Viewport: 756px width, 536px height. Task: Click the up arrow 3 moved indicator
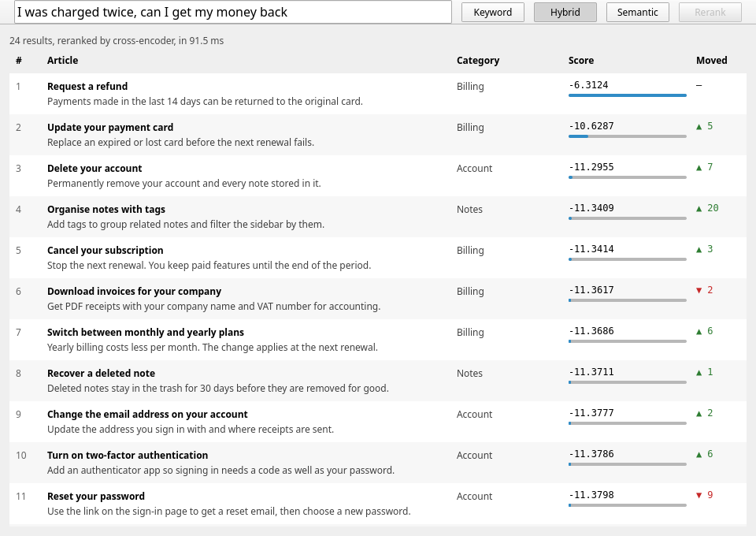pyautogui.click(x=704, y=249)
